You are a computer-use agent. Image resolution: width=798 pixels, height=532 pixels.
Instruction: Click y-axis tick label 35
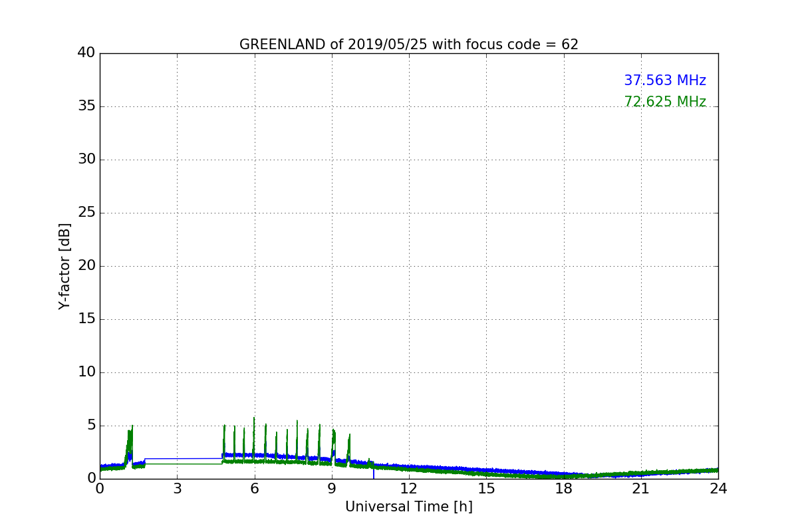(x=86, y=106)
